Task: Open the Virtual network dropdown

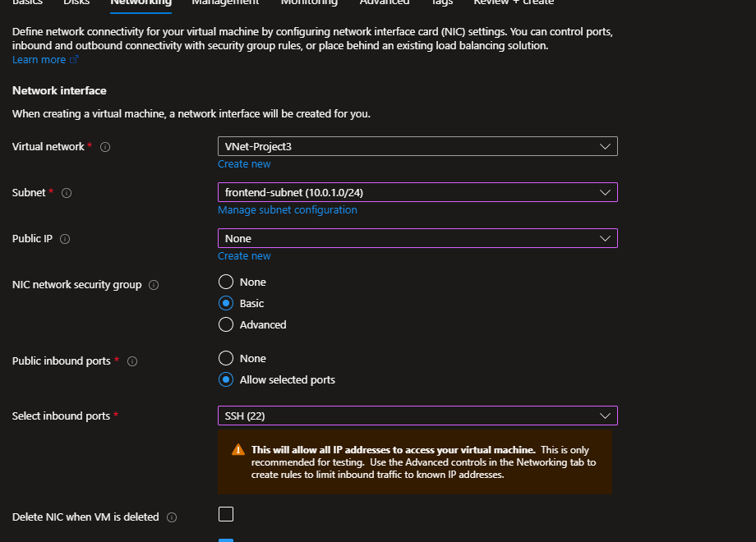Action: (x=417, y=146)
